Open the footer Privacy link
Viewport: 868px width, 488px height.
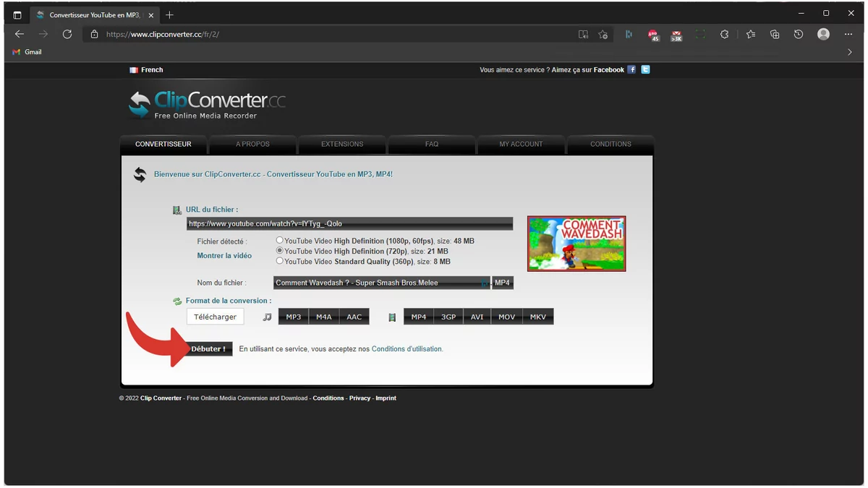pos(359,398)
